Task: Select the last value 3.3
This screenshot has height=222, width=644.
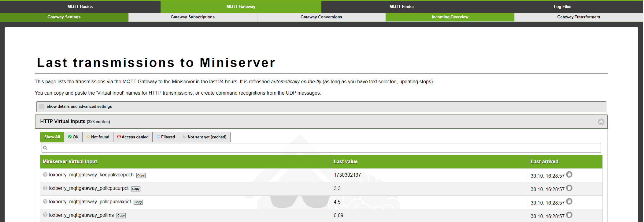Action: (x=337, y=189)
